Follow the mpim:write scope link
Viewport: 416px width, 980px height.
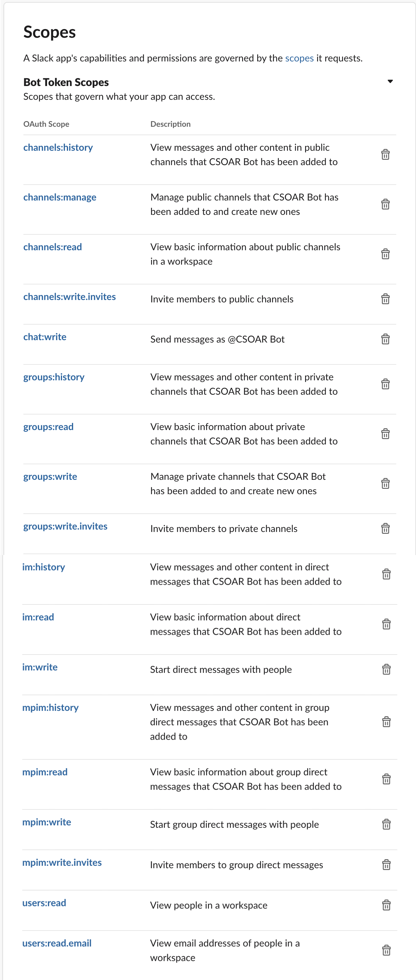[46, 822]
